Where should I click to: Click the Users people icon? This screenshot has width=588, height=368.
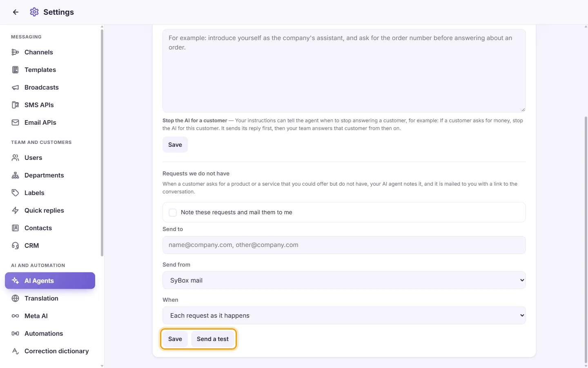[x=16, y=158]
